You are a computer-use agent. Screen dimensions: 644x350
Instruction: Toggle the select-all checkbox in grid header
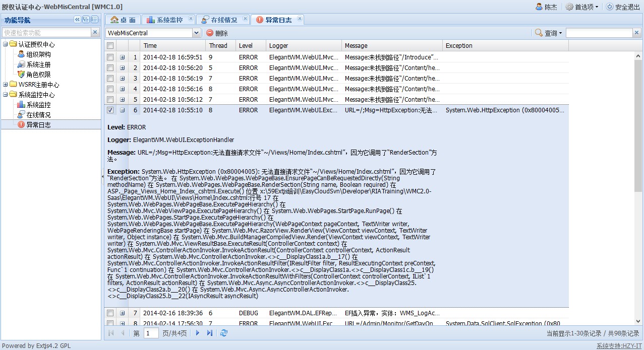point(110,46)
